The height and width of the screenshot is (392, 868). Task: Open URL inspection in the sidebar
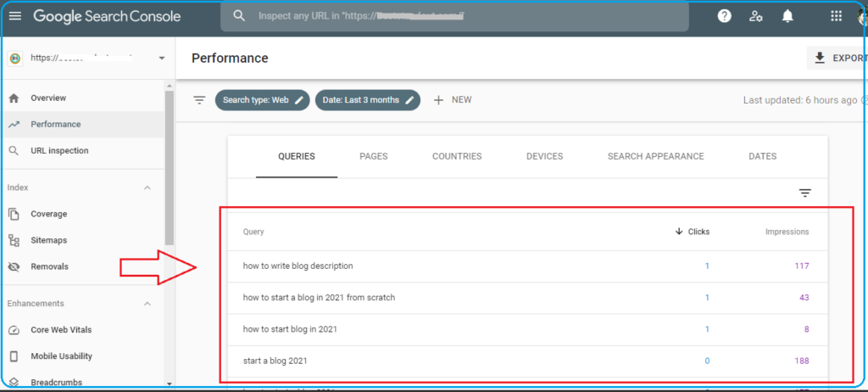(x=82, y=151)
